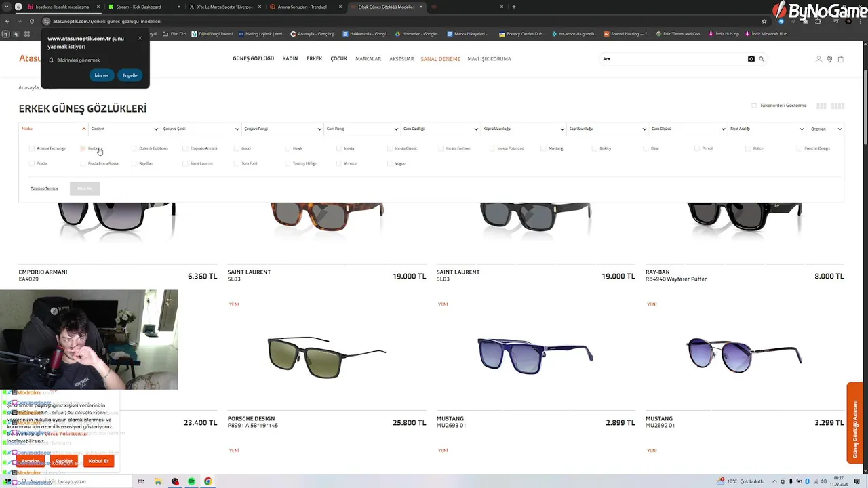Show hidden system tray icons
This screenshot has height=488, width=868.
click(774, 481)
